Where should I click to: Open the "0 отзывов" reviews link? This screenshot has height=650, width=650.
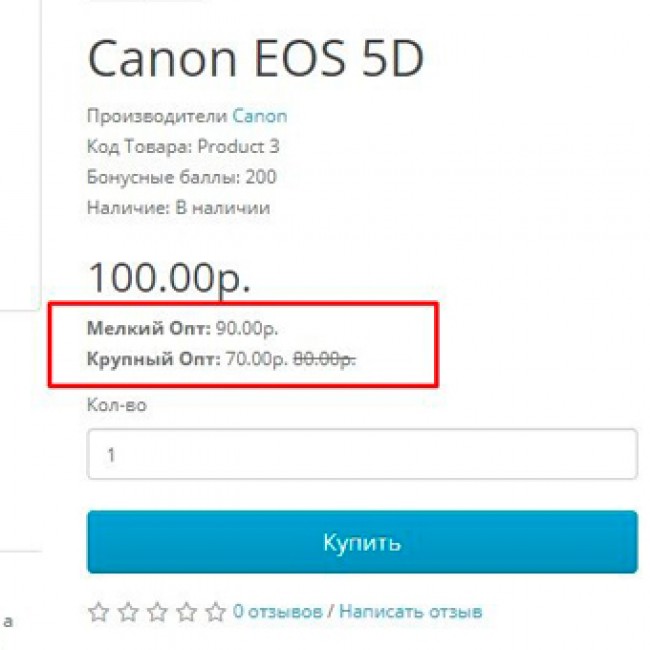click(x=278, y=610)
